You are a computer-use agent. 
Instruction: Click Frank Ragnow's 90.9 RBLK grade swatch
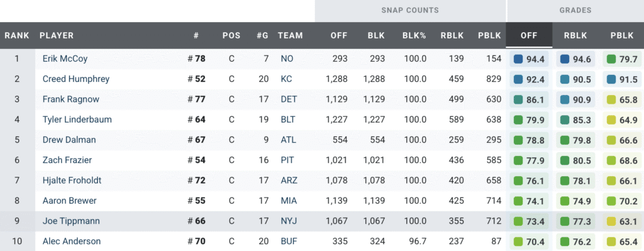point(564,100)
